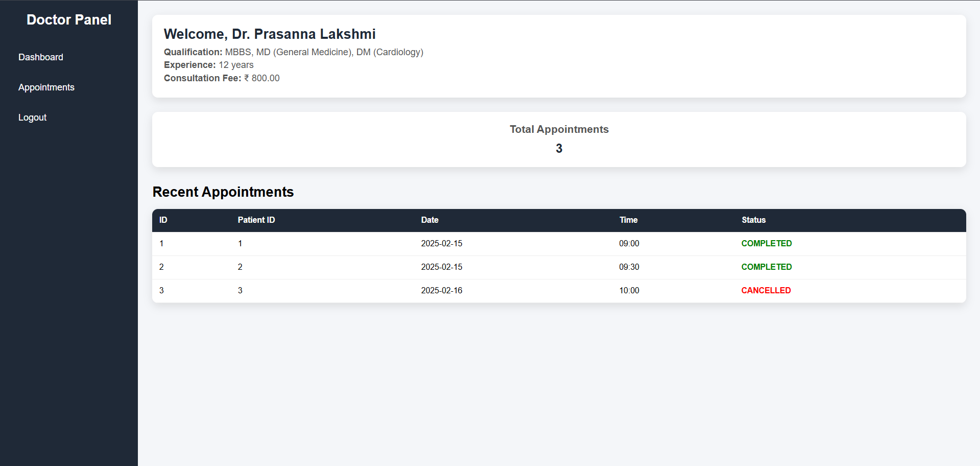The width and height of the screenshot is (980, 466).
Task: Click the ID column header
Action: click(163, 220)
